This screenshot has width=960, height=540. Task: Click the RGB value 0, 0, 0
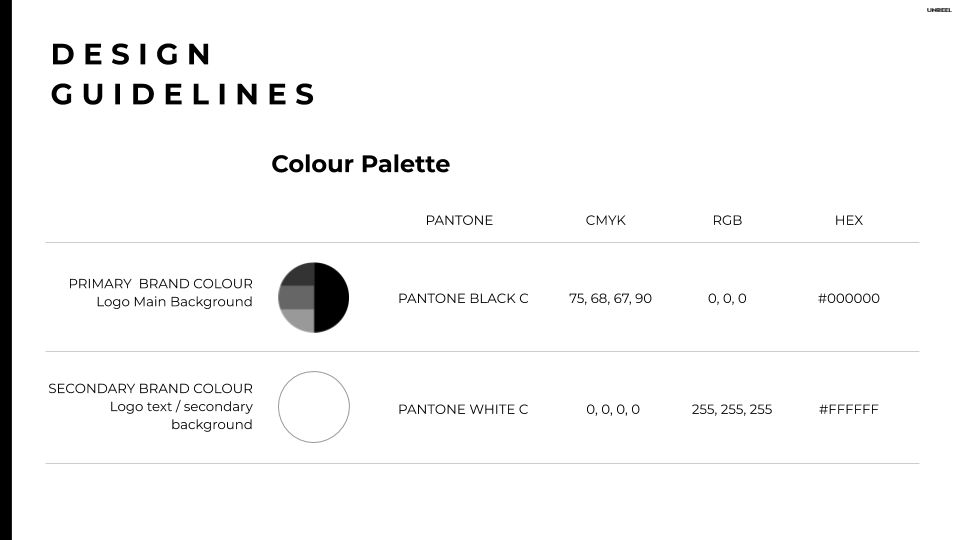(x=727, y=299)
